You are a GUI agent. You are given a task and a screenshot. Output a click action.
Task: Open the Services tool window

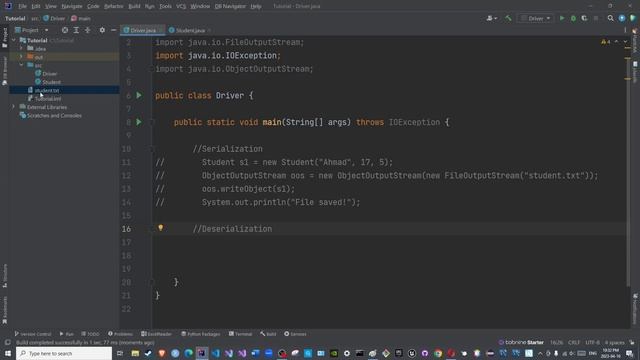[x=295, y=334]
